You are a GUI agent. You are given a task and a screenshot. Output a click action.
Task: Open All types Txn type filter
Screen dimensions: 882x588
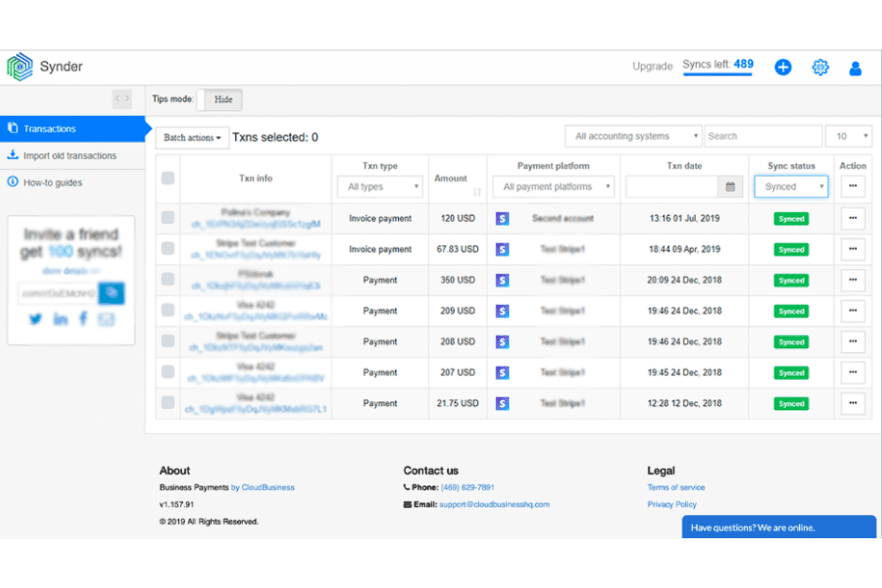(x=380, y=186)
